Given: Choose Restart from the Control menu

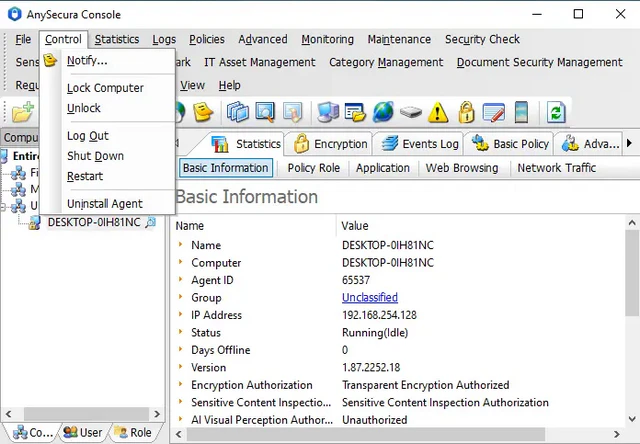Looking at the screenshot, I should click(x=108, y=176).
